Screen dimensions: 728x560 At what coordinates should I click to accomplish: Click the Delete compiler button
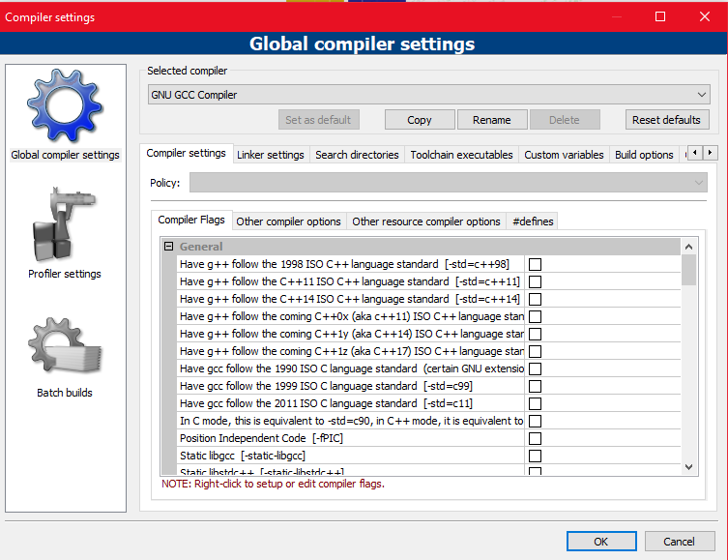[x=564, y=120]
